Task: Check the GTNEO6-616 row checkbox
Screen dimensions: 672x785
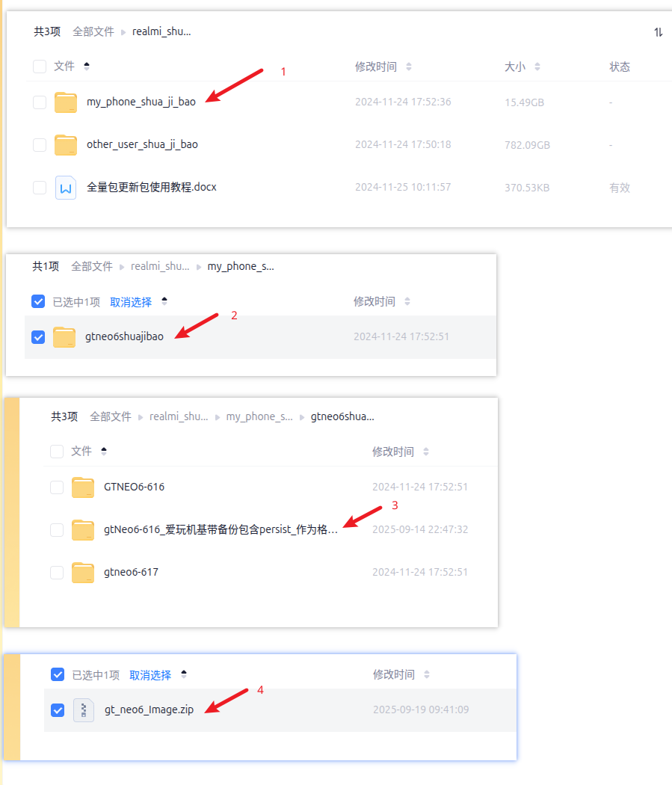Action: (x=57, y=487)
